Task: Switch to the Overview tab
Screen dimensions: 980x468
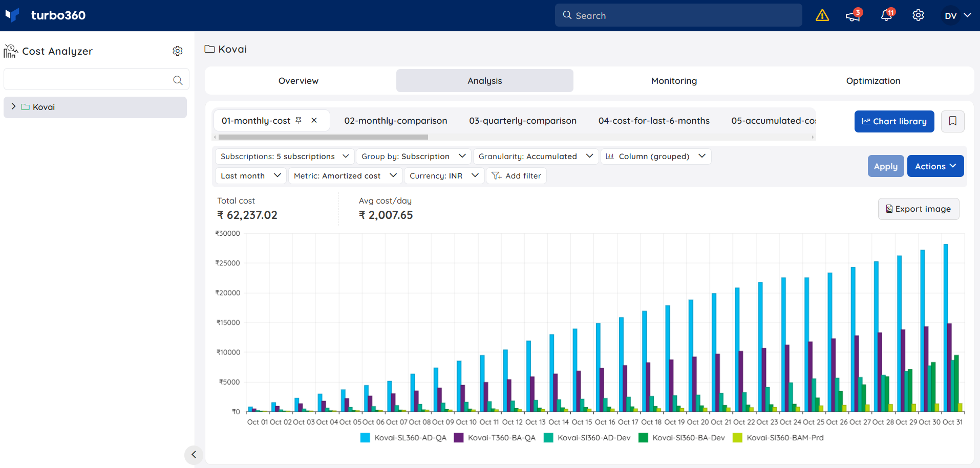Action: click(299, 81)
